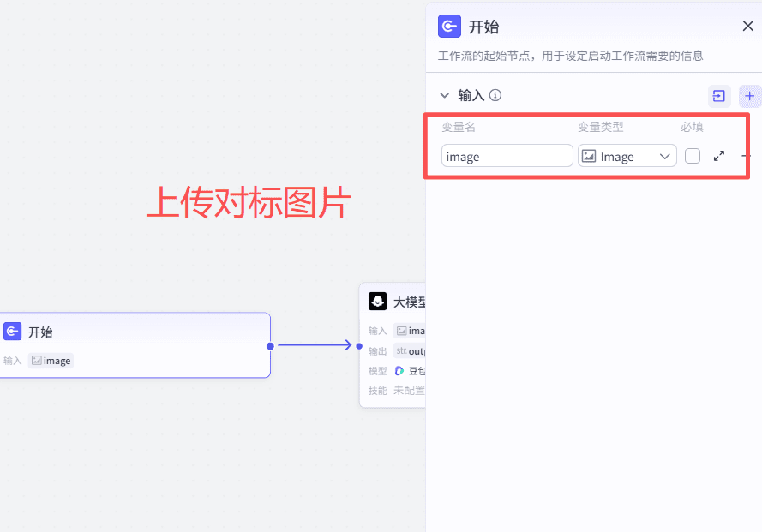Open the Image variable type dropdown
762x532 pixels.
[627, 156]
